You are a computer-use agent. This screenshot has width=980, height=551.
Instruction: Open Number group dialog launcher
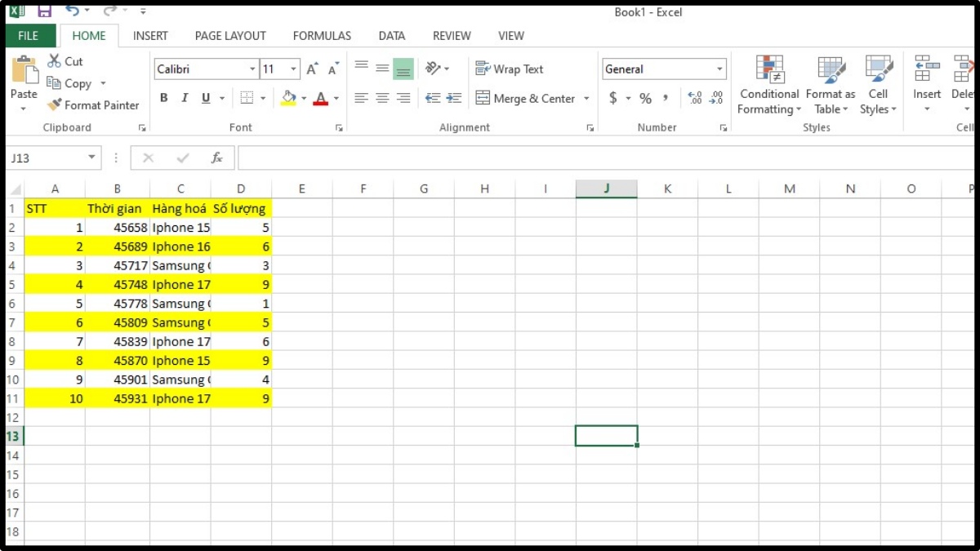point(724,128)
